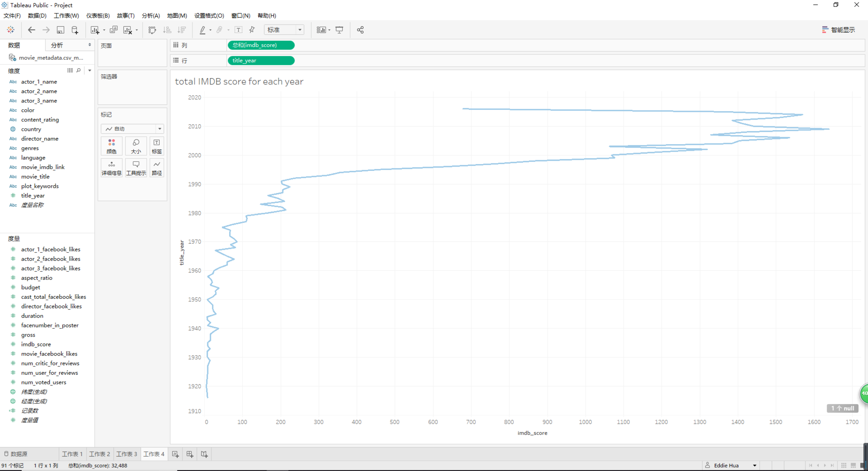Expand the marks type 自动 dropdown

point(159,128)
